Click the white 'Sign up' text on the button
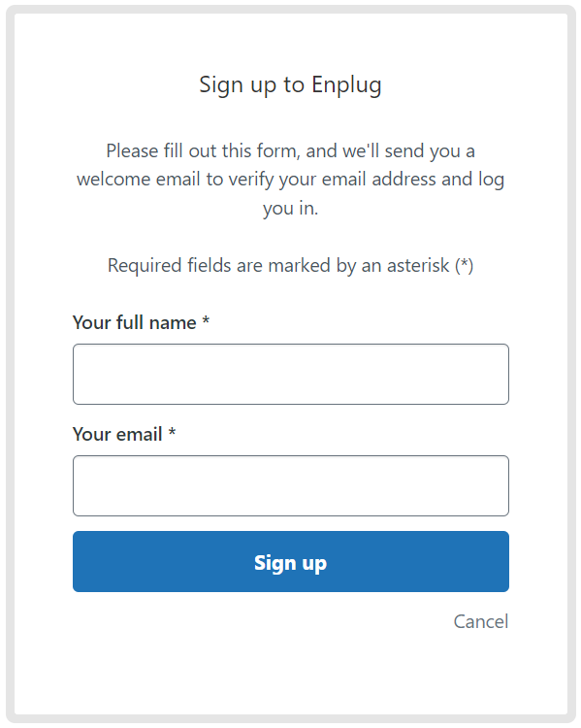This screenshot has width=581, height=728. click(291, 563)
